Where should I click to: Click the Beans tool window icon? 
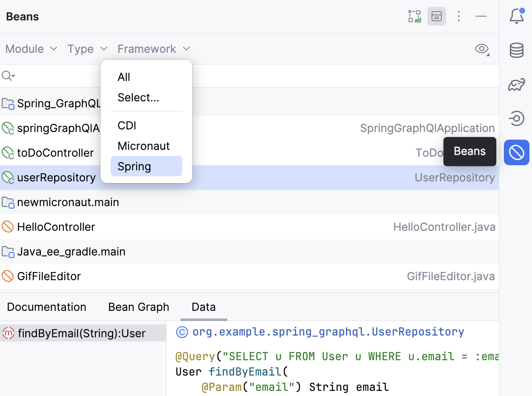coord(516,152)
